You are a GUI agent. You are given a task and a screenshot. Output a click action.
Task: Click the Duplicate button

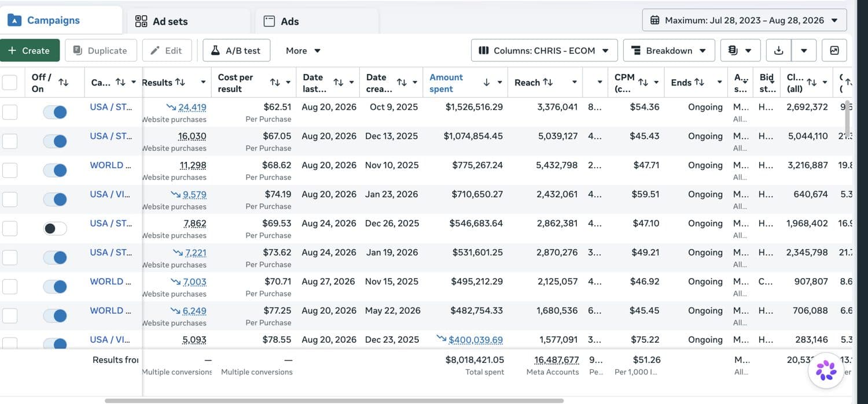click(x=101, y=50)
